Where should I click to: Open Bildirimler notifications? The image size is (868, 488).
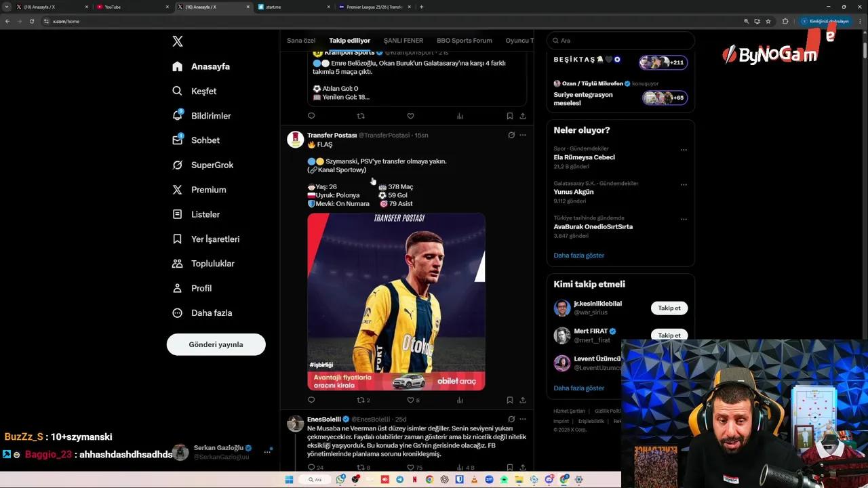point(201,116)
